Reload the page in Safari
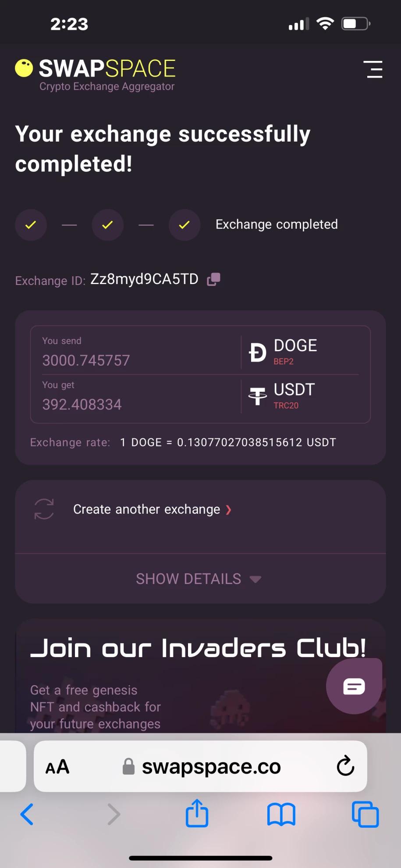Viewport: 401px width, 868px height. pos(345,766)
